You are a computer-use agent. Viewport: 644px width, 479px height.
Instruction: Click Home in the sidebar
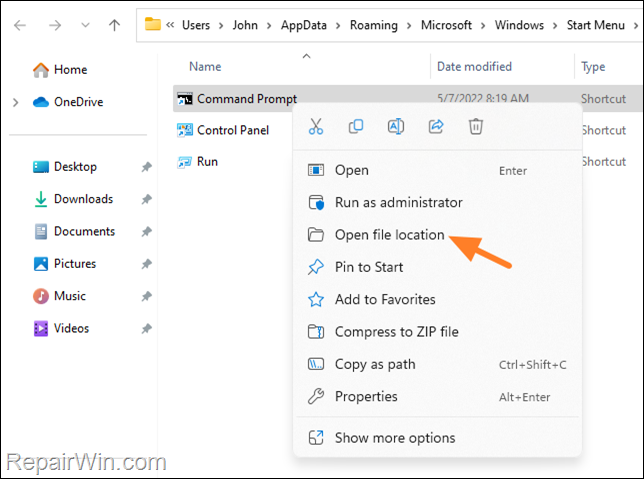70,70
